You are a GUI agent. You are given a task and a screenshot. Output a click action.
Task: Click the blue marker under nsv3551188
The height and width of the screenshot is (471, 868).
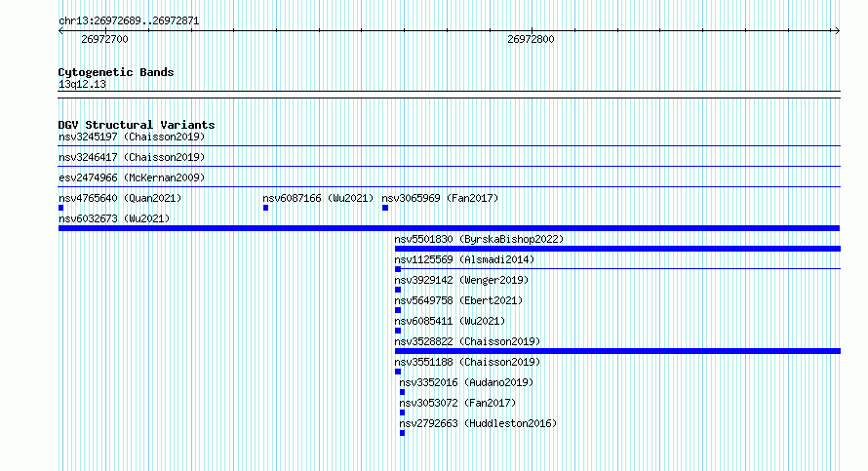click(x=398, y=372)
